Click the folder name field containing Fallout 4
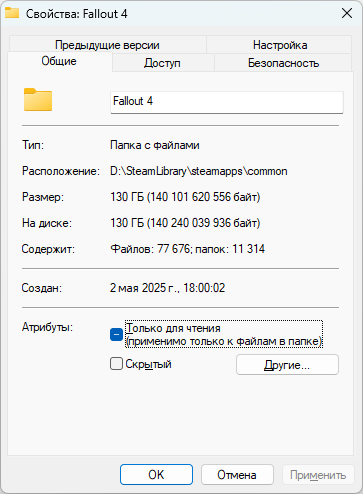 click(x=227, y=102)
